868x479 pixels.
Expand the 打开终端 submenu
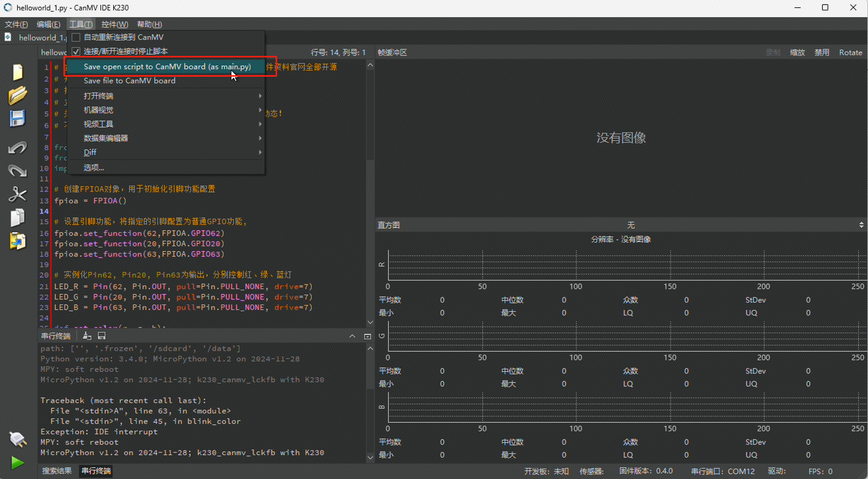pos(166,96)
